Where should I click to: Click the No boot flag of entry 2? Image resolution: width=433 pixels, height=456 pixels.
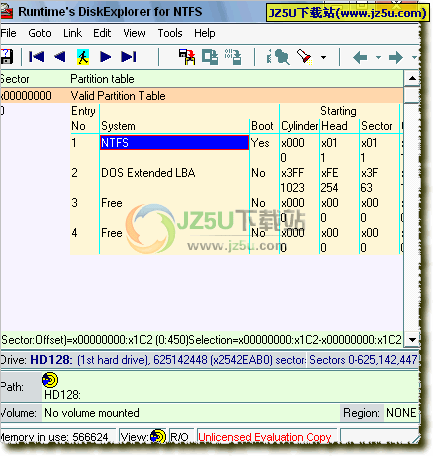coord(258,173)
